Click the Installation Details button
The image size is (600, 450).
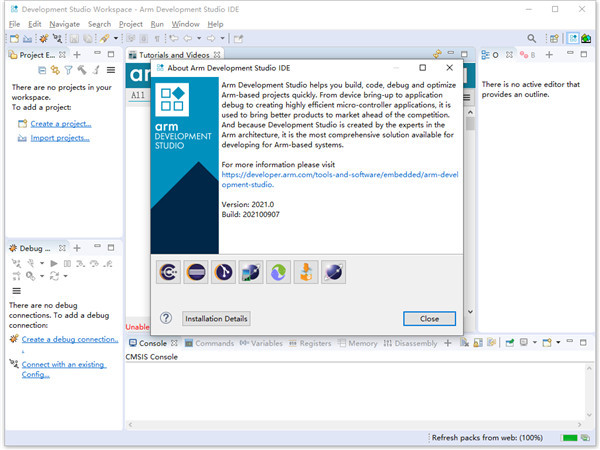point(216,318)
